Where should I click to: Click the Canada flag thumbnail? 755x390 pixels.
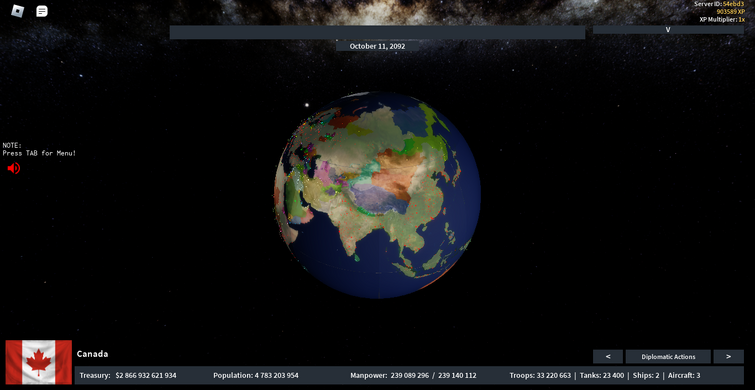(39, 362)
